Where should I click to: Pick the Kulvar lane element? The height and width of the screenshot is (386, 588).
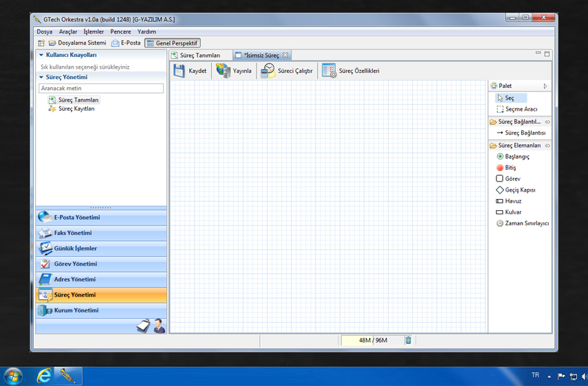point(508,212)
